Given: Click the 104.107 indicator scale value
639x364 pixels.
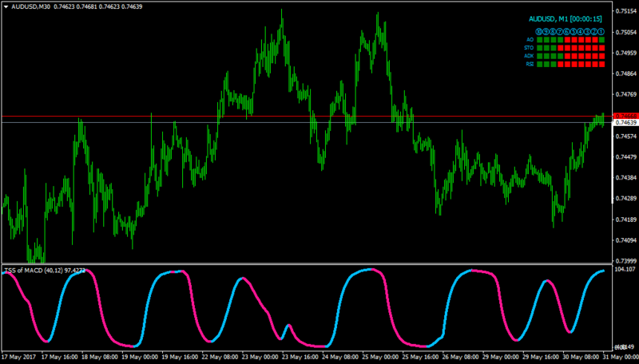Looking at the screenshot, I should click(x=627, y=269).
